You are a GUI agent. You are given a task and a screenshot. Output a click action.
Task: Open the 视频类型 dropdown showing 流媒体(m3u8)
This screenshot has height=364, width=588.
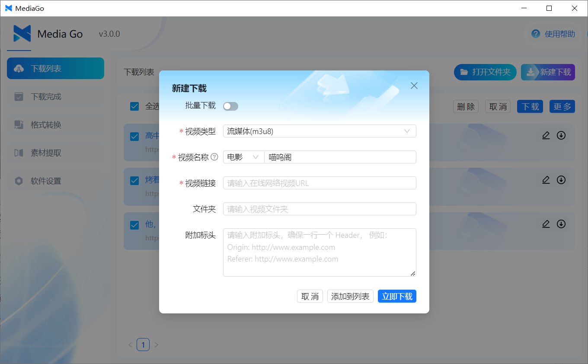320,131
